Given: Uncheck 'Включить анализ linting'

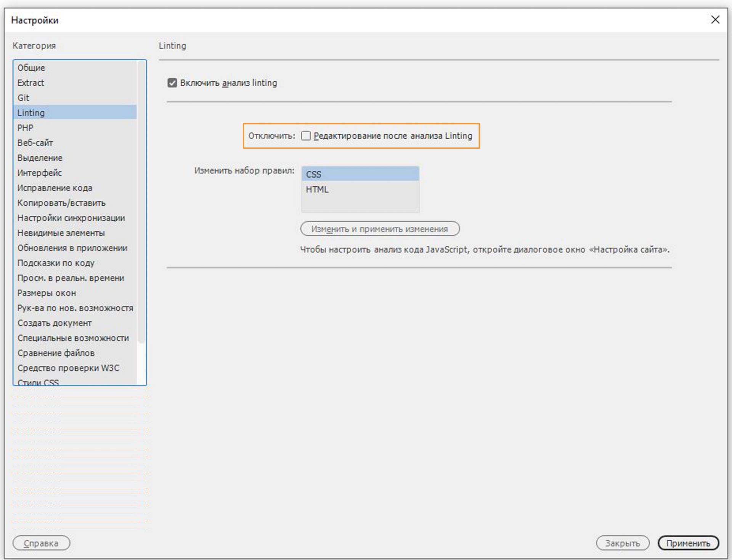Looking at the screenshot, I should point(172,83).
